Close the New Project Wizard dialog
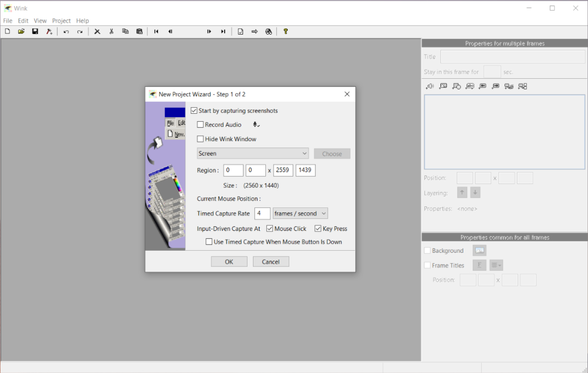The width and height of the screenshot is (588, 373). [347, 94]
